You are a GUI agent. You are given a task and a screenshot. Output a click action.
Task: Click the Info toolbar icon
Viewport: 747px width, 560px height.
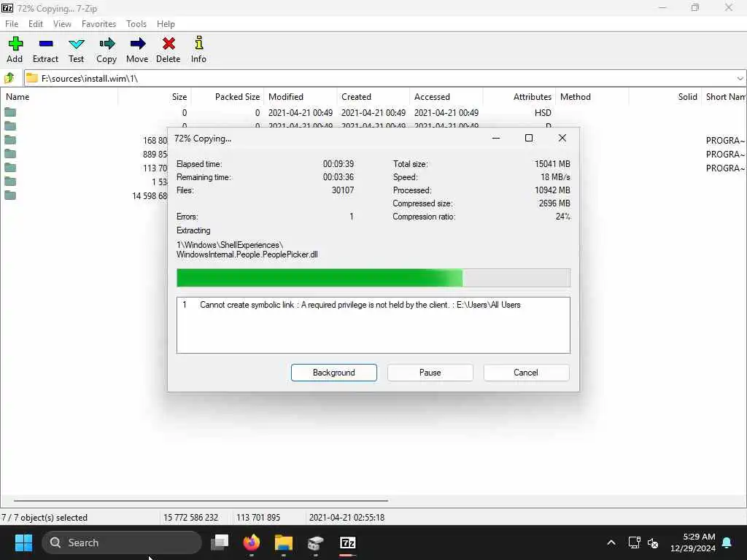[198, 50]
